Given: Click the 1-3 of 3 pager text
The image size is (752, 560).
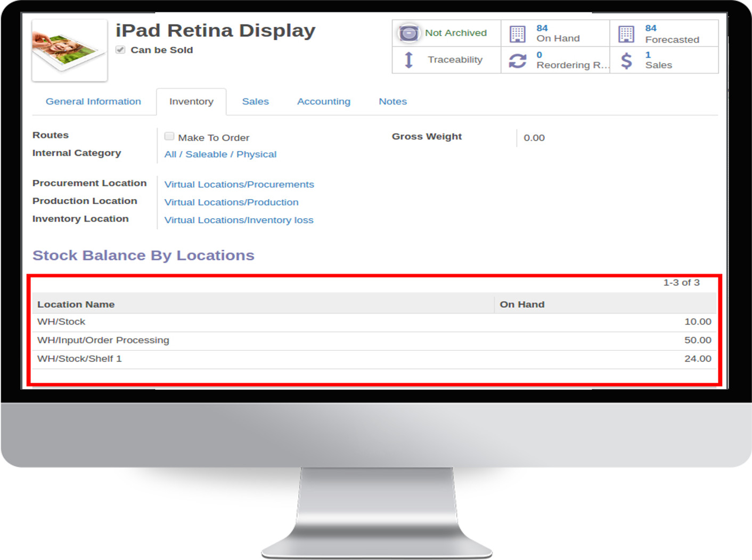Looking at the screenshot, I should click(681, 283).
